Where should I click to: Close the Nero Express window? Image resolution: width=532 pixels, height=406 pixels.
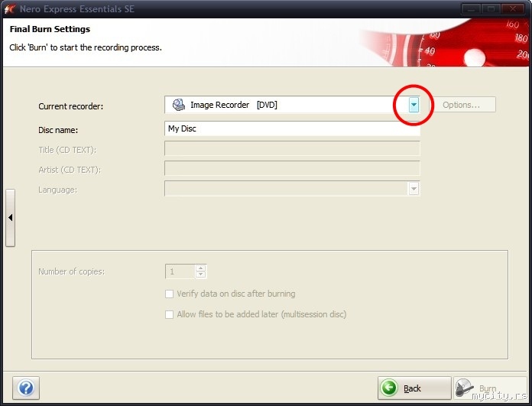pos(513,9)
